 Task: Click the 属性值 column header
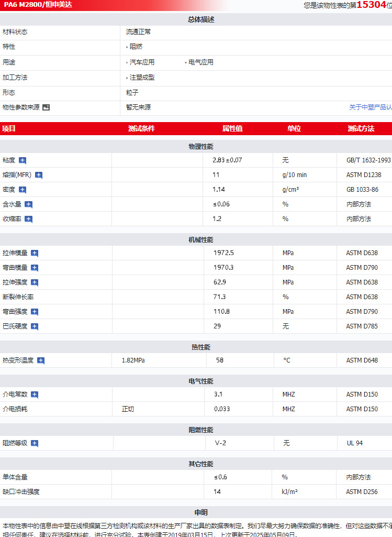click(232, 129)
